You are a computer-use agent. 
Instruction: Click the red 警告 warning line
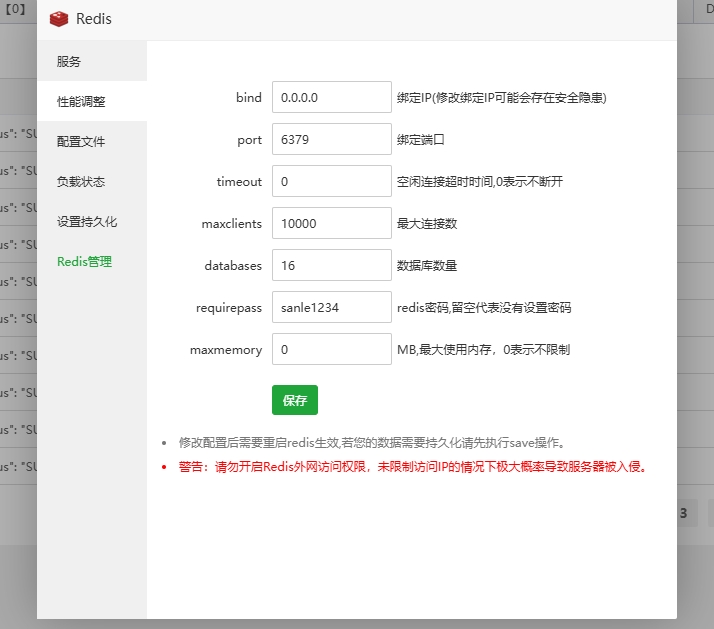click(x=413, y=467)
